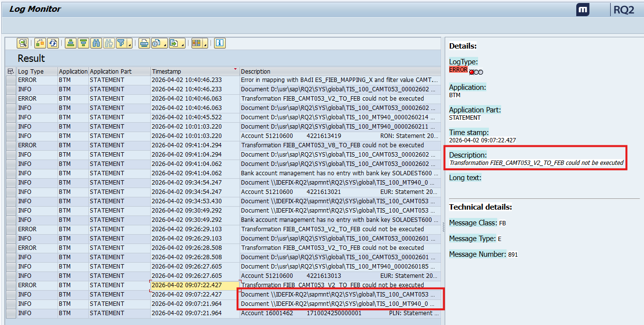Click the Sort Descending icon
The width and height of the screenshot is (644, 325).
click(x=83, y=43)
